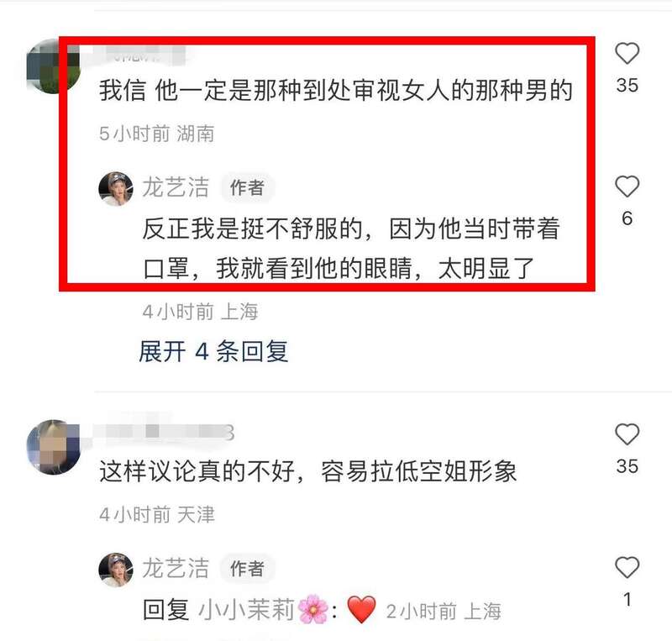Open 龙艺洁's avatar in the first reply
The width and height of the screenshot is (672, 641).
[116, 189]
